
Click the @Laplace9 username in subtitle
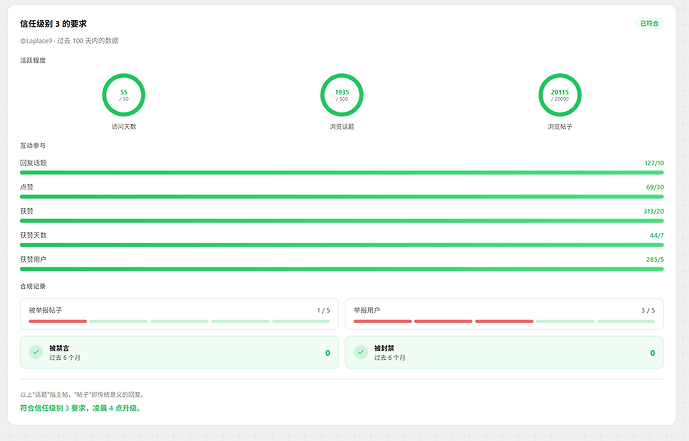[x=36, y=41]
